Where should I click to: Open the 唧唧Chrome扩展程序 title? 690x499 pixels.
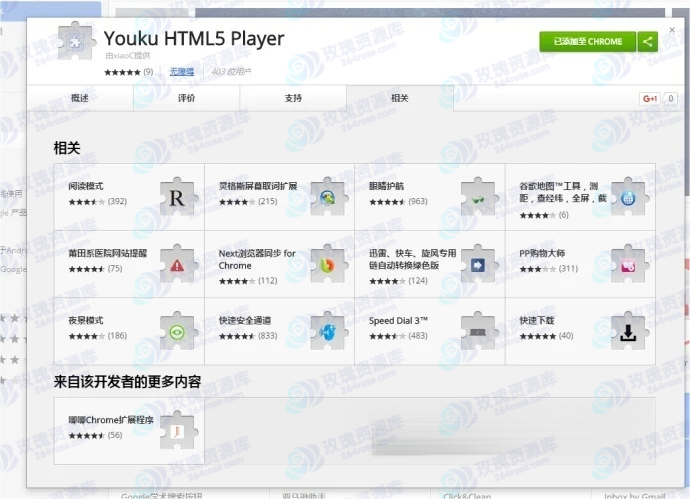[111, 420]
